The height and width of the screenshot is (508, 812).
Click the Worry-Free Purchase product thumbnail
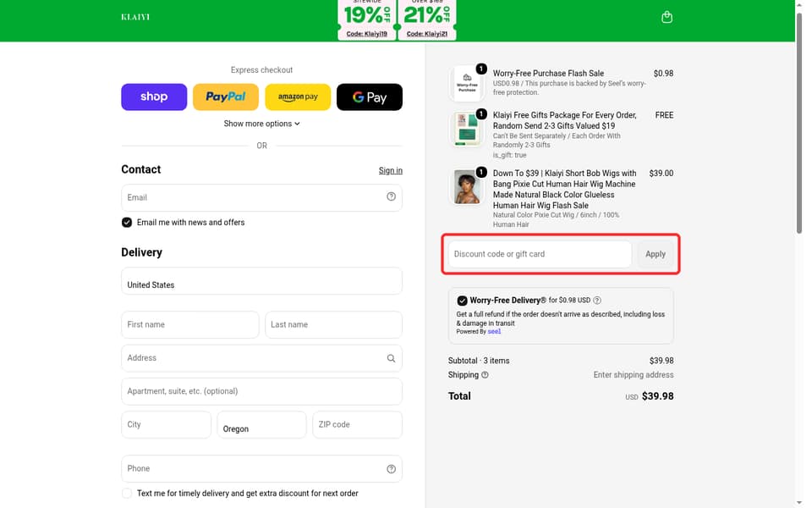pos(467,83)
